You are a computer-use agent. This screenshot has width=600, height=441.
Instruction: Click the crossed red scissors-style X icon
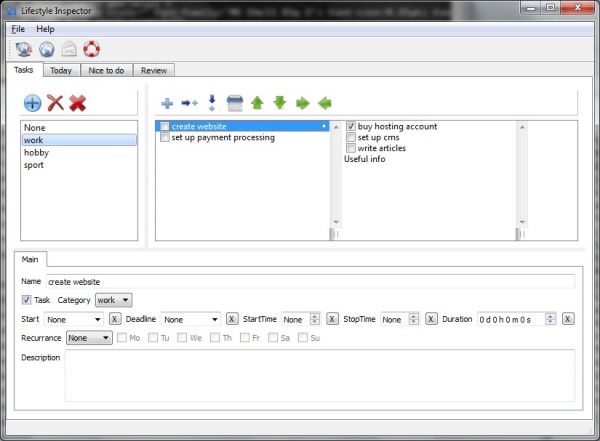click(x=55, y=103)
